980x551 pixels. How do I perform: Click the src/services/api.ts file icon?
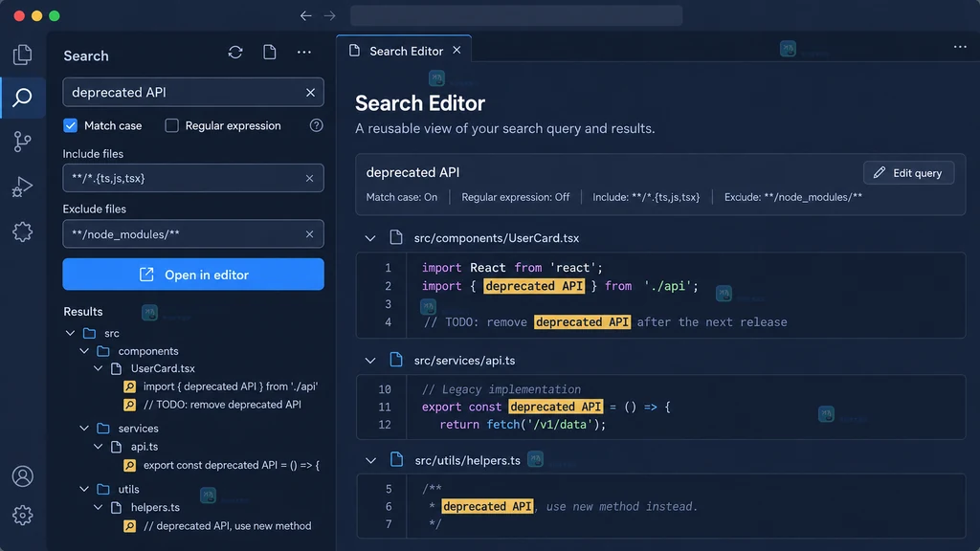point(395,360)
